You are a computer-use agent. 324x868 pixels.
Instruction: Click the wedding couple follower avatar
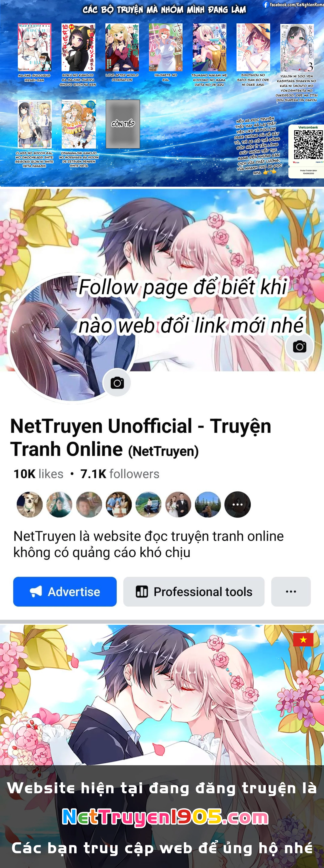pyautogui.click(x=178, y=504)
